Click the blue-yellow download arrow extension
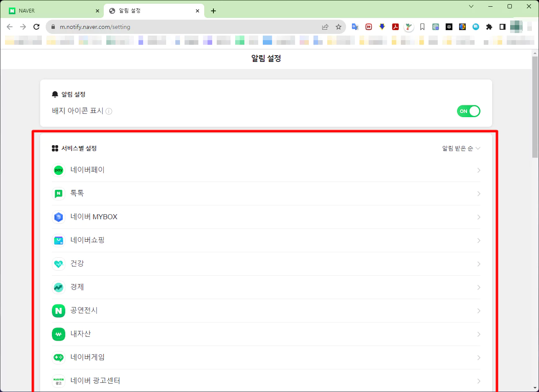Image resolution: width=539 pixels, height=392 pixels. 382,27
